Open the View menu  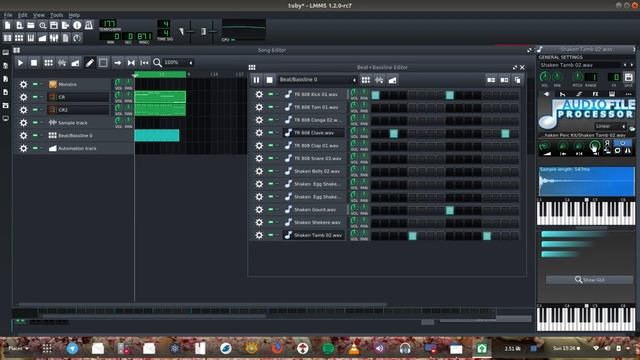(x=39, y=15)
